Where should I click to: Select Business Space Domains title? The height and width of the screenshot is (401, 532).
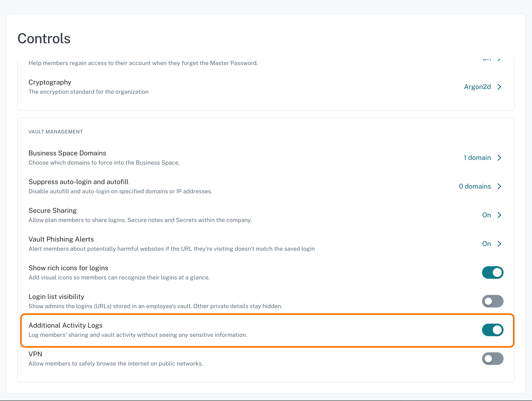pos(67,153)
